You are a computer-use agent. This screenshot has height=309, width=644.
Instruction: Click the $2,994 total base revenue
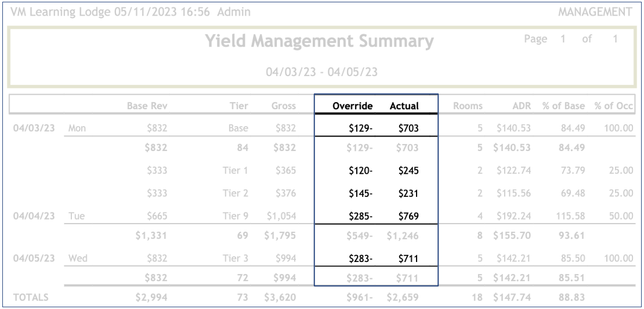(153, 298)
